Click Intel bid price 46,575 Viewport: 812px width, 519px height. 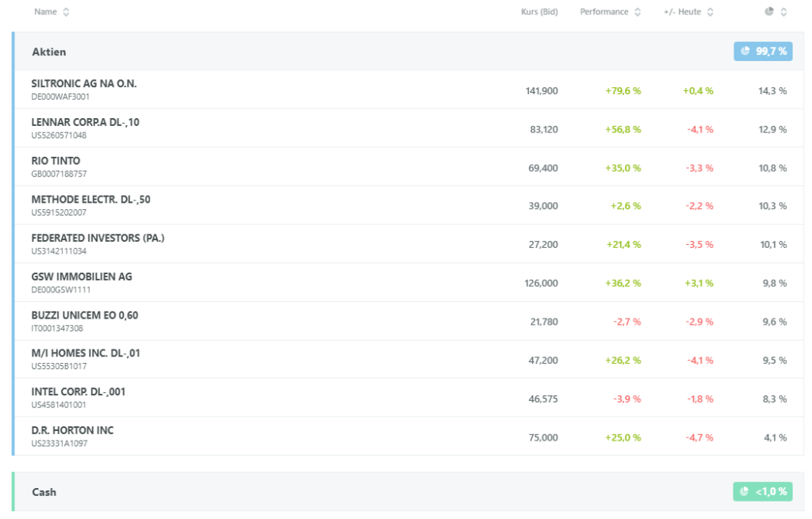(x=543, y=399)
